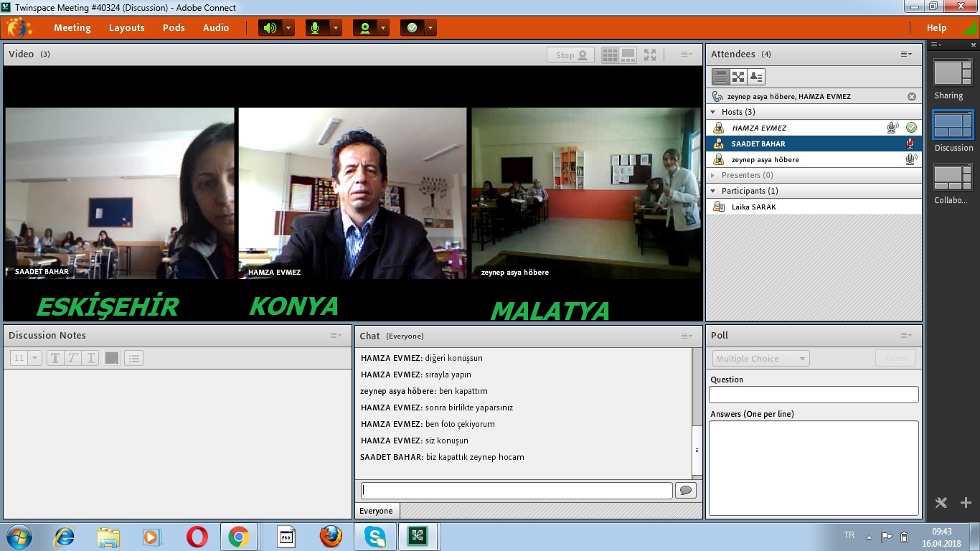Click the speaker audio icon in toolbar
The width and height of the screenshot is (980, 551).
click(270, 28)
